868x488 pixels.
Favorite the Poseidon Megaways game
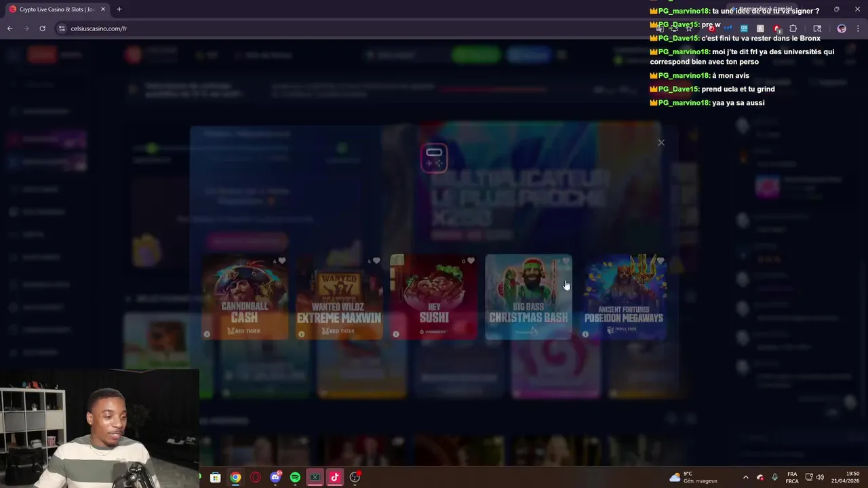pos(660,261)
